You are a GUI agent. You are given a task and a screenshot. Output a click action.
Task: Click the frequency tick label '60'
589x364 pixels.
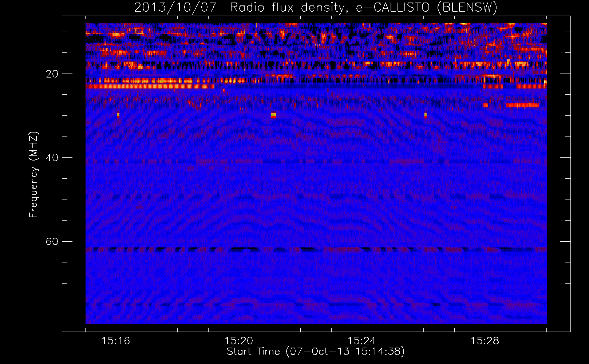[x=52, y=241]
